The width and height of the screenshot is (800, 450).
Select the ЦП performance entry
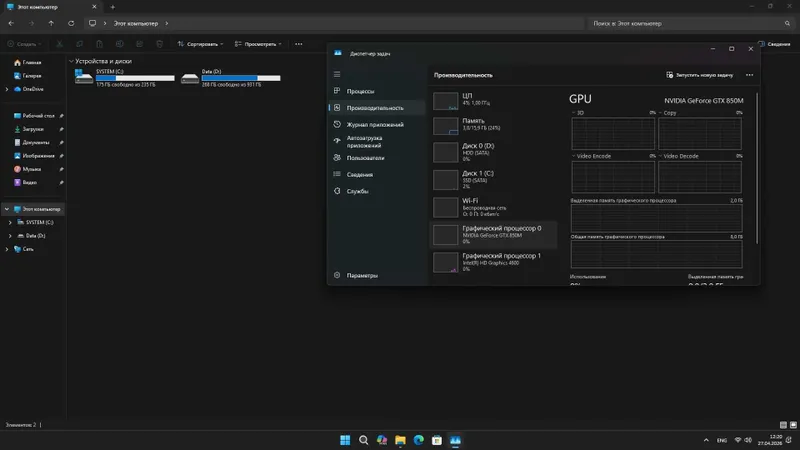pos(494,100)
